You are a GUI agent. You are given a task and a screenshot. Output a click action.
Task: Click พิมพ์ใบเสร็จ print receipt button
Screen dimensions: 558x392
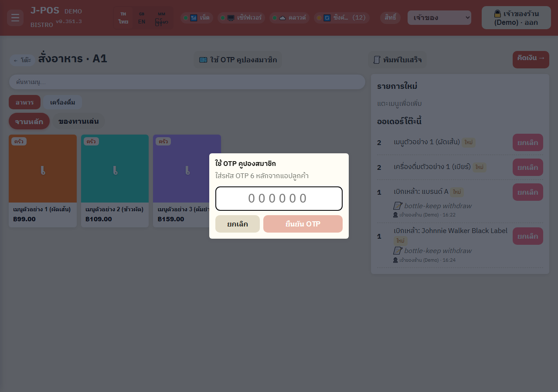coord(398,60)
